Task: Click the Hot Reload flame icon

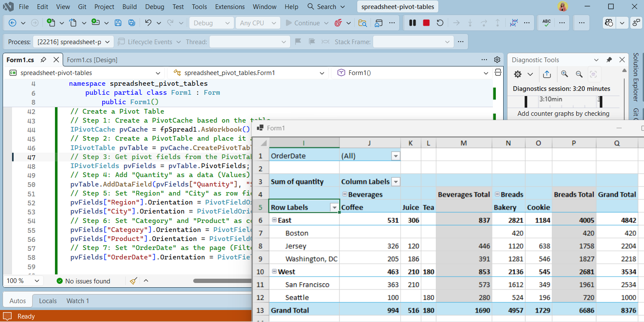Action: pyautogui.click(x=339, y=22)
